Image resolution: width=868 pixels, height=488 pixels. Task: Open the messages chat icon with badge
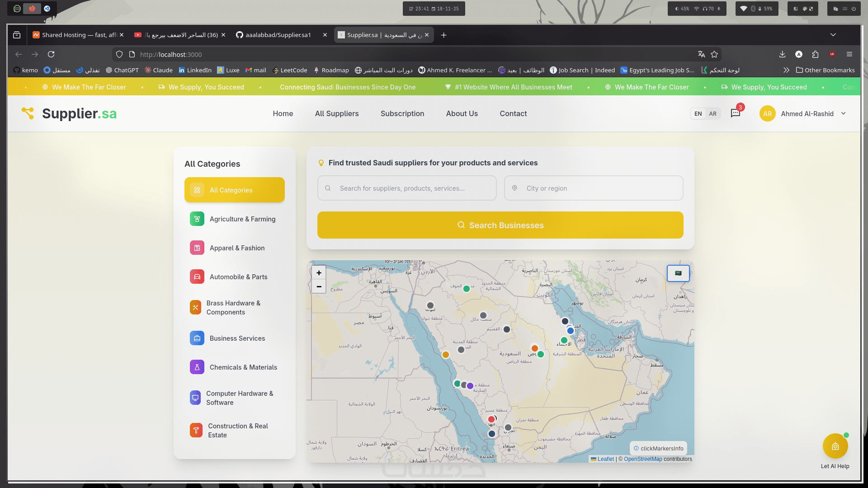(736, 113)
